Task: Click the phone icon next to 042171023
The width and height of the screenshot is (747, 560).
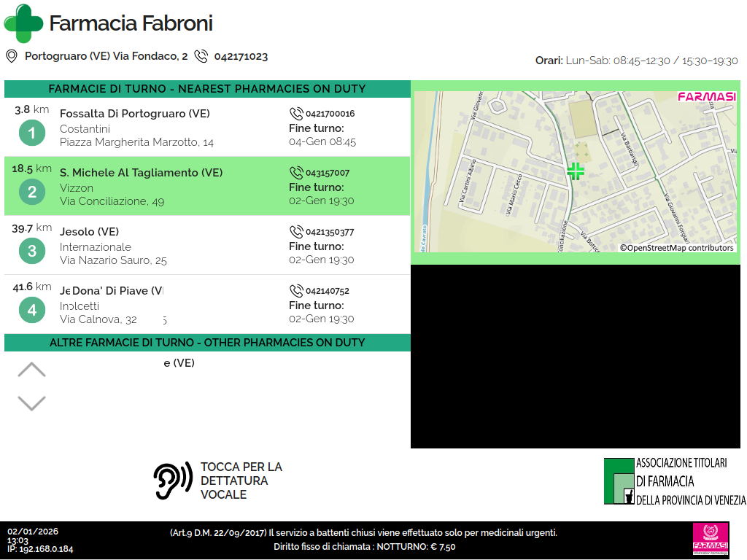Action: (x=201, y=56)
